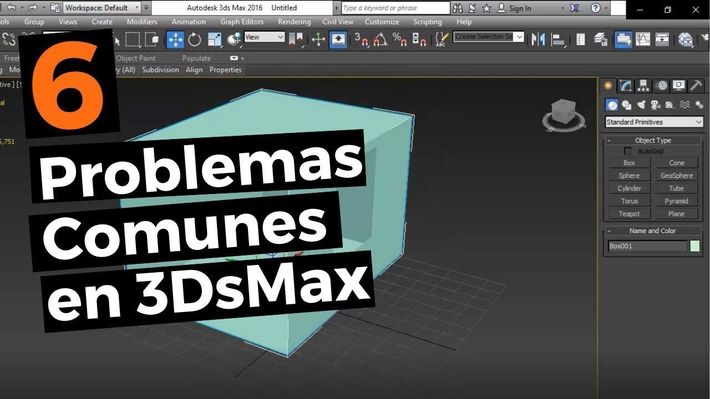The height and width of the screenshot is (399, 710).
Task: Click the Favorites star icon
Action: 486,8
